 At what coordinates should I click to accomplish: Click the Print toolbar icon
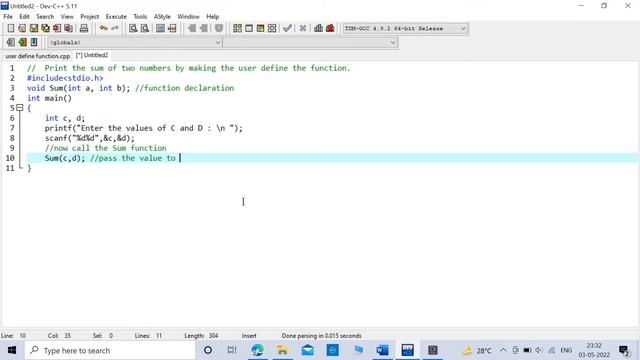click(84, 28)
